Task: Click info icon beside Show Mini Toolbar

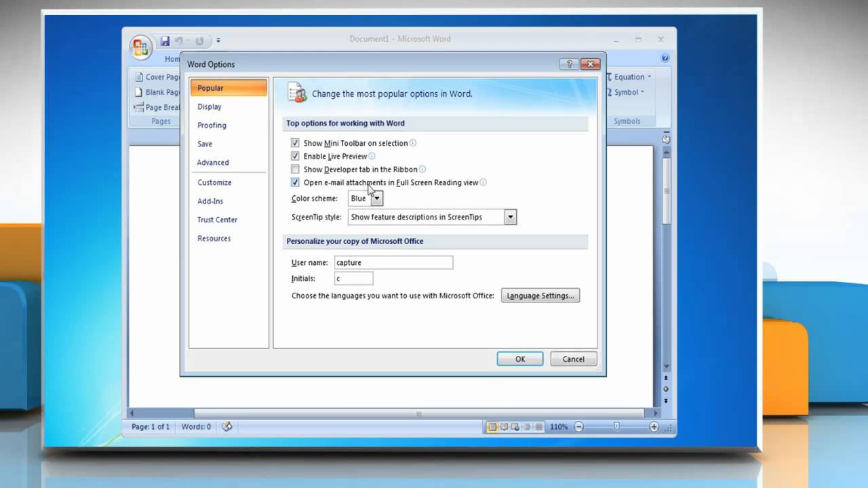Action: pos(413,143)
